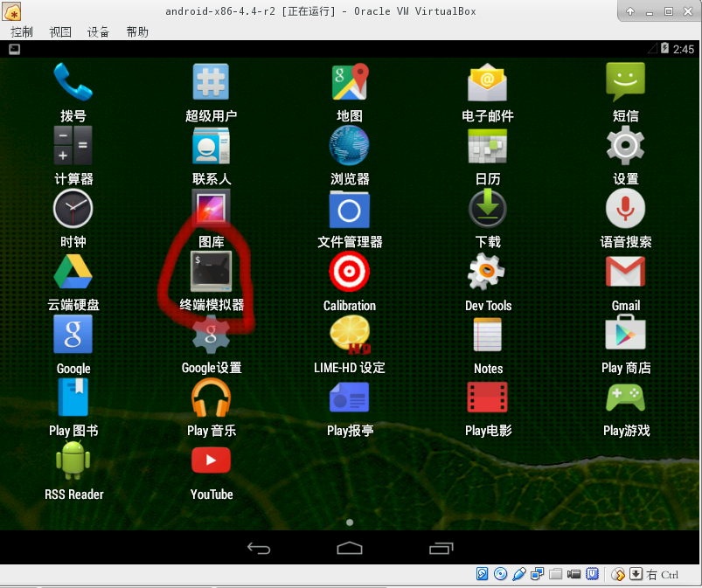Click the page indicator dot

coord(350,522)
